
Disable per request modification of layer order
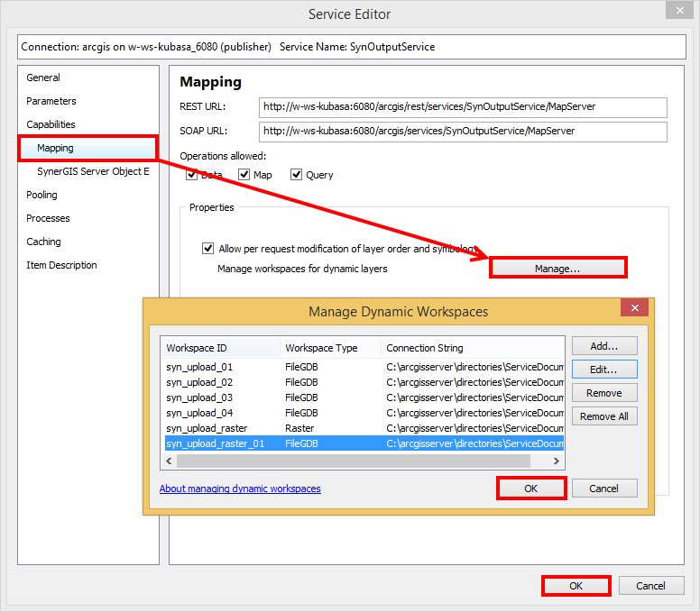tap(209, 249)
